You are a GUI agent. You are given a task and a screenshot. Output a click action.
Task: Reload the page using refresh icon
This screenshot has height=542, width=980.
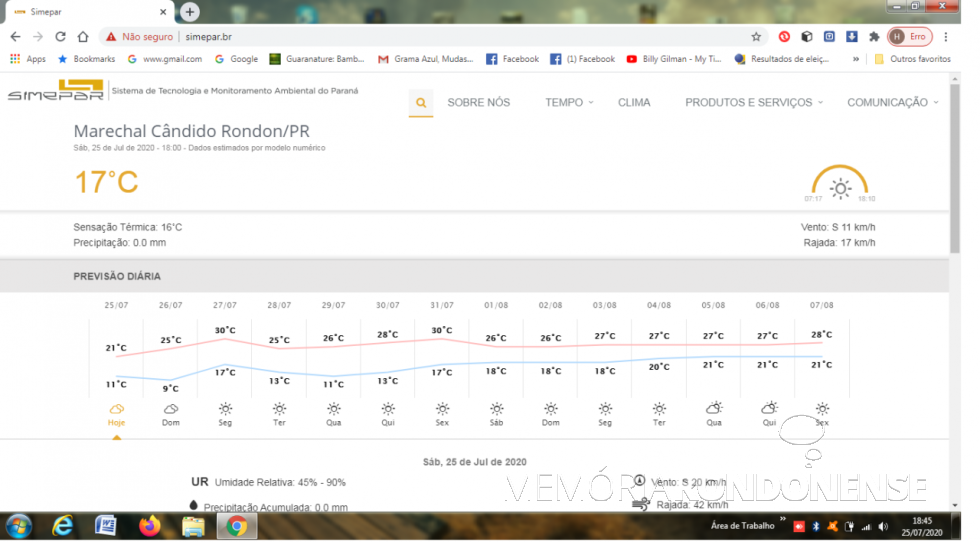point(60,36)
